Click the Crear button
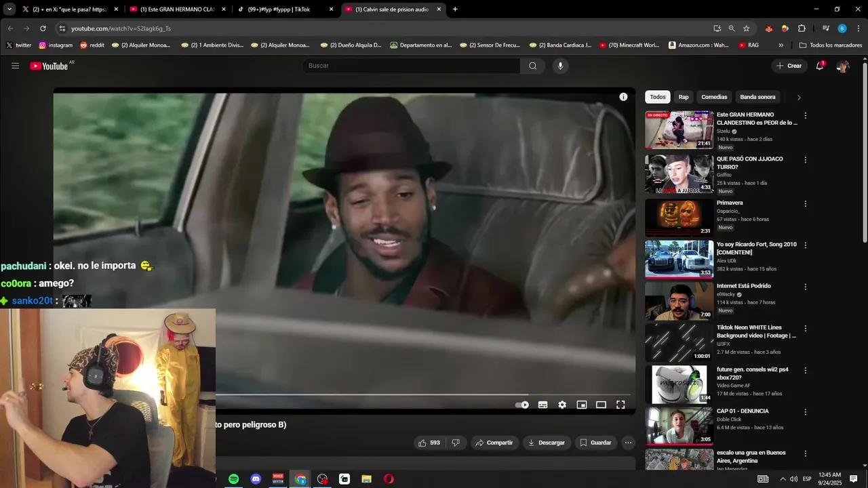The image size is (868, 488). pyautogui.click(x=789, y=66)
